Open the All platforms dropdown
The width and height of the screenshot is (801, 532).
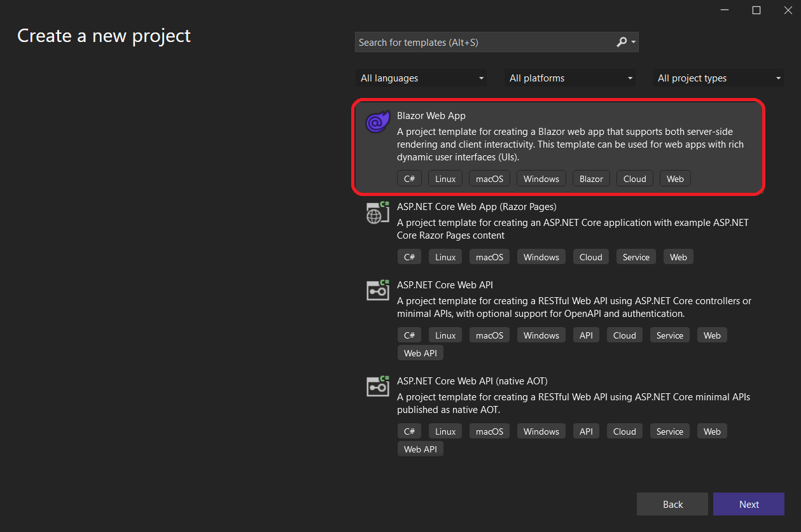coord(569,78)
